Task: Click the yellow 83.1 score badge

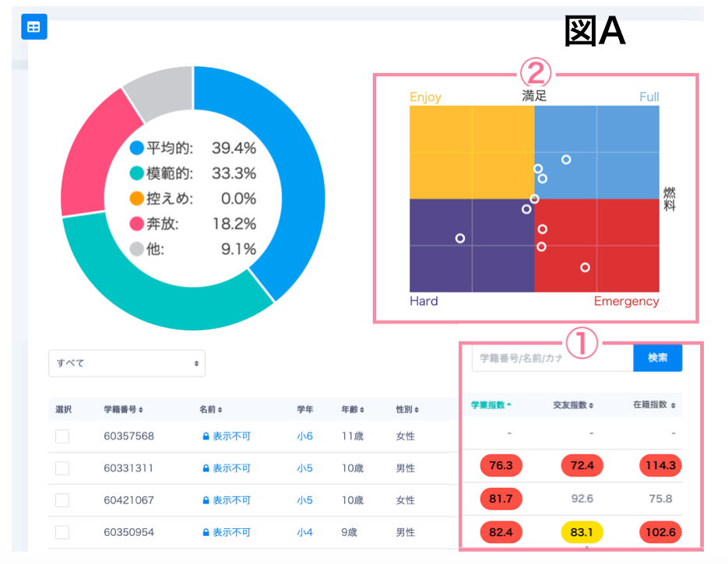Action: click(x=582, y=532)
